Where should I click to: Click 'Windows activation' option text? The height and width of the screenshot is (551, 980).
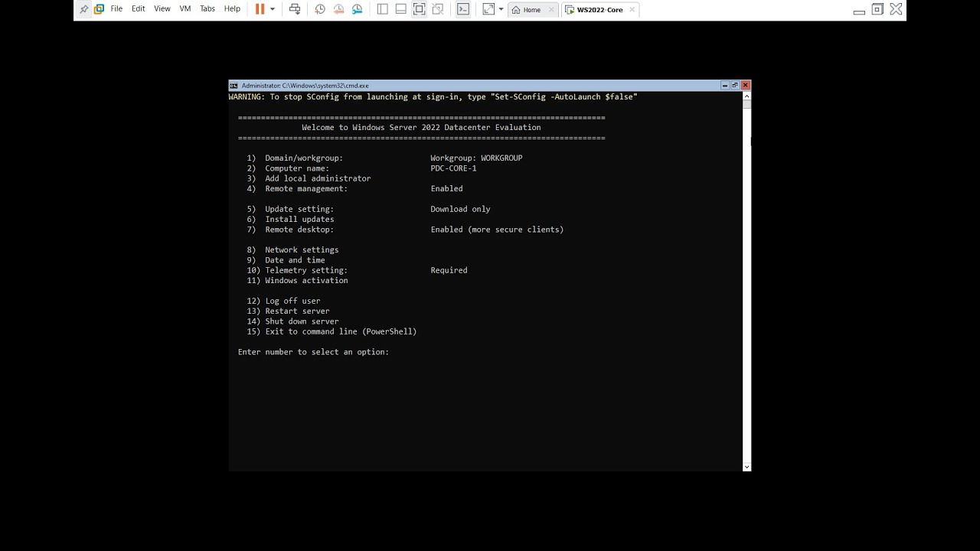click(306, 281)
